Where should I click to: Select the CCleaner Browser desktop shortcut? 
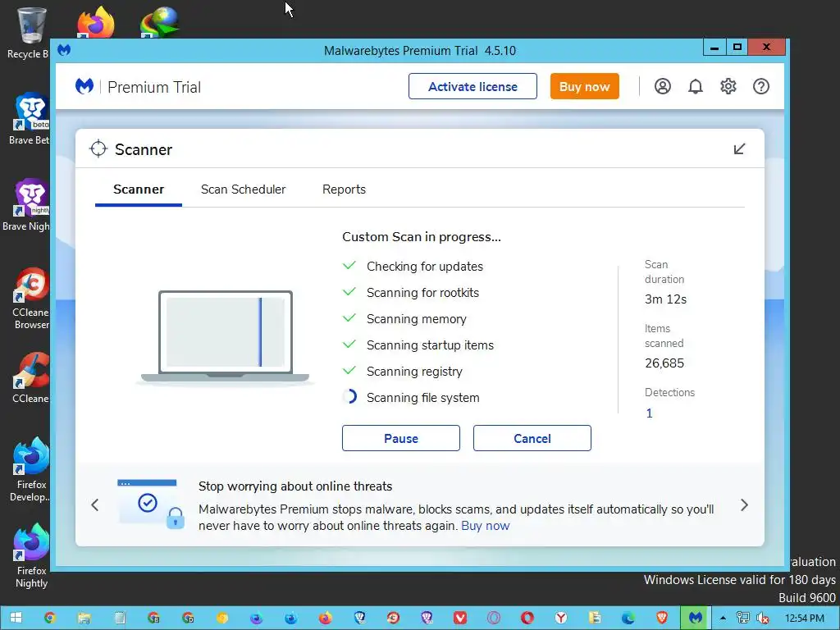[31, 298]
